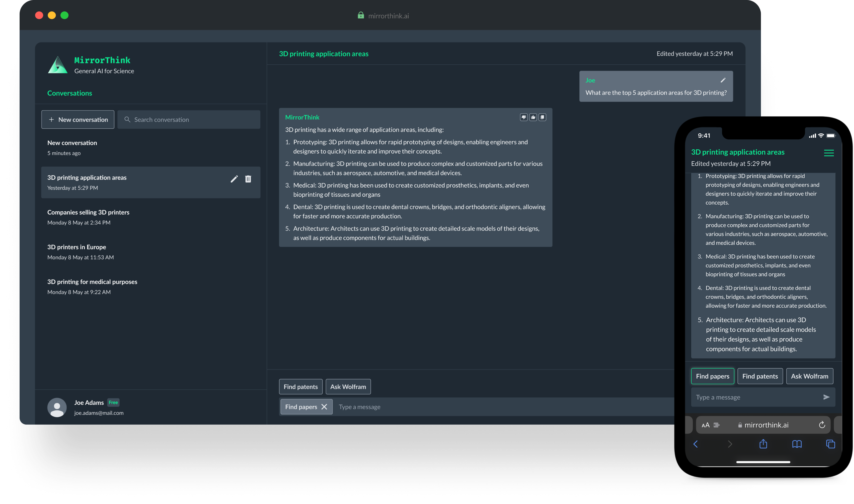The width and height of the screenshot is (854, 504).
Task: Rename the 3D printing application areas conversation
Action: coord(234,179)
